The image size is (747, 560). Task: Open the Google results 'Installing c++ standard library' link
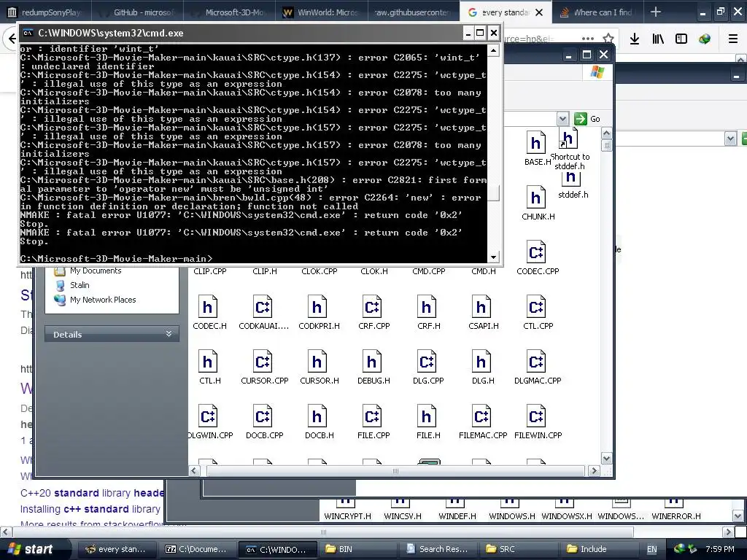[90, 509]
